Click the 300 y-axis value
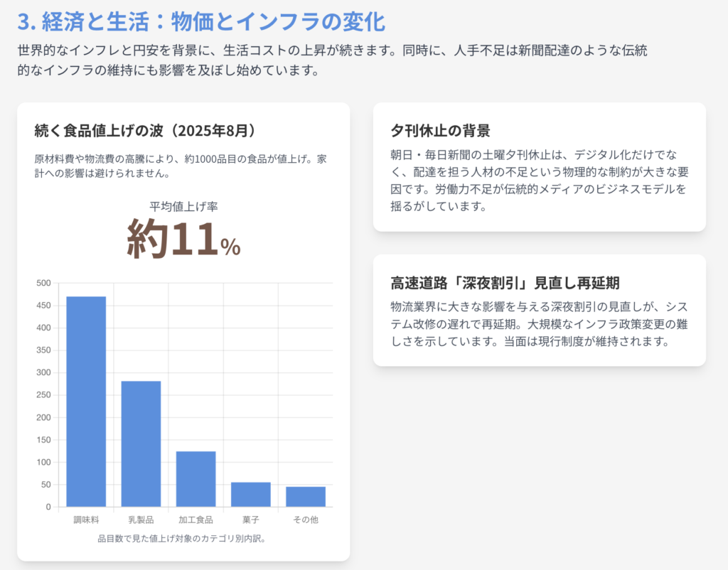The image size is (728, 570). click(43, 372)
